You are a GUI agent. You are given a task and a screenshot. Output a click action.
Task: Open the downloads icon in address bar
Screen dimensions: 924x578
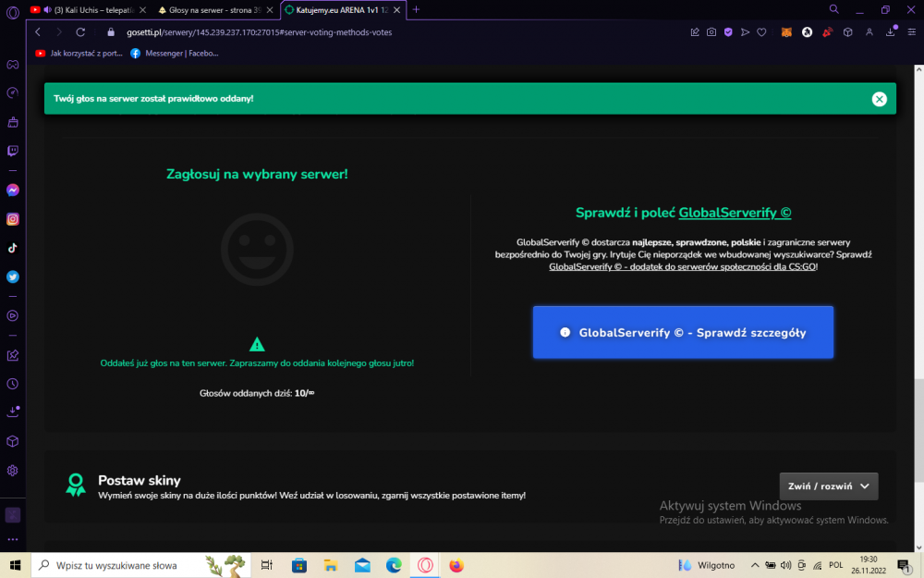pyautogui.click(x=891, y=31)
